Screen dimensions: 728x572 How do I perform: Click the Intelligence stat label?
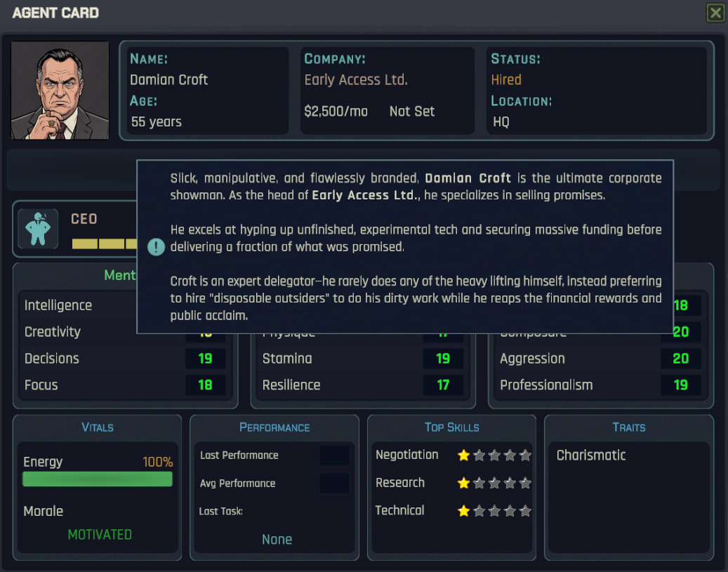[x=58, y=305]
